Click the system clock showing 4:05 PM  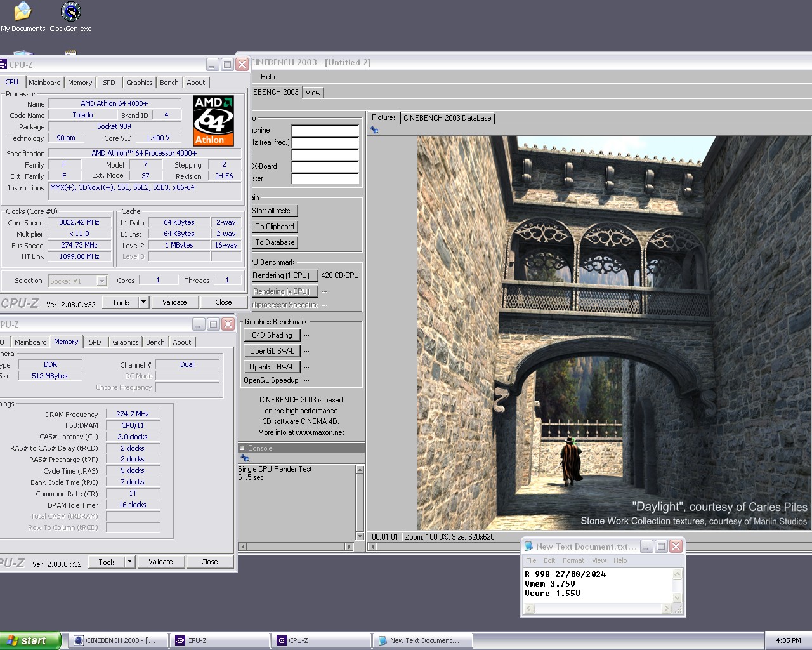click(x=788, y=640)
